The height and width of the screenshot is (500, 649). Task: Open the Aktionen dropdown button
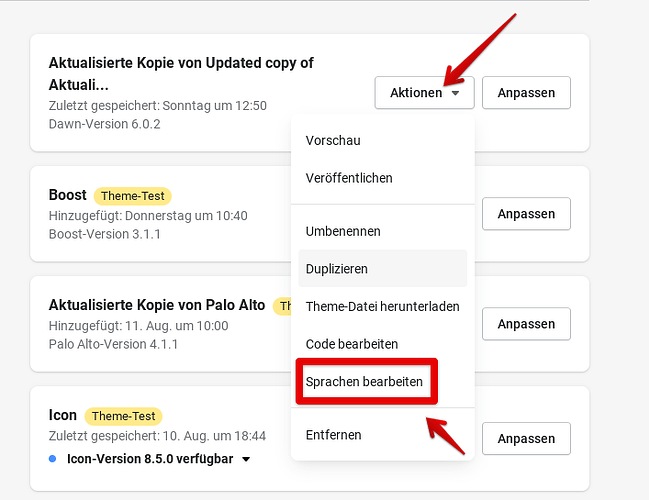coord(423,93)
